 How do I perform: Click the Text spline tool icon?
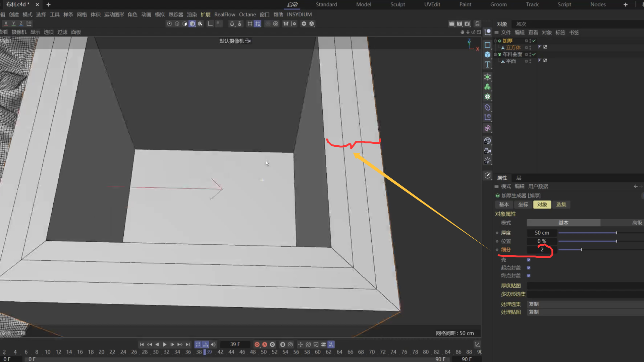[487, 64]
